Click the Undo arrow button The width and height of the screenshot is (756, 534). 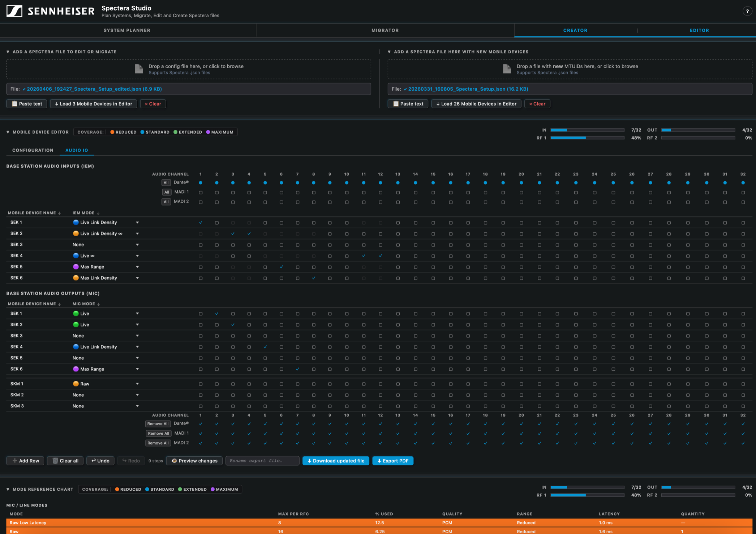tap(100, 461)
